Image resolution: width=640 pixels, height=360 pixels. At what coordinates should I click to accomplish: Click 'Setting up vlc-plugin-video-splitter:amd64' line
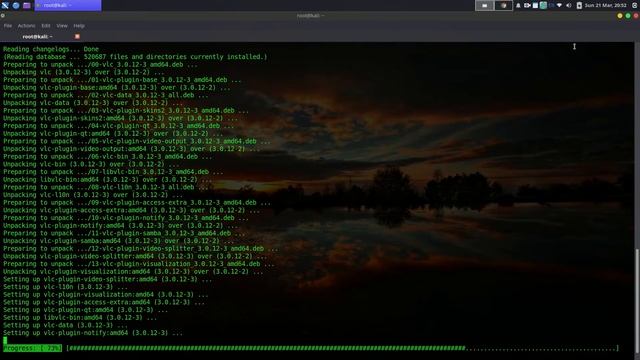108,279
